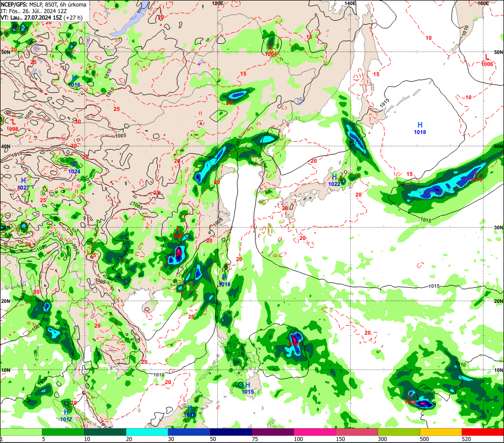This screenshot has height=443, width=504.
Task: Click the dark green 10–20 mm legend swatch
Action: pyautogui.click(x=105, y=432)
